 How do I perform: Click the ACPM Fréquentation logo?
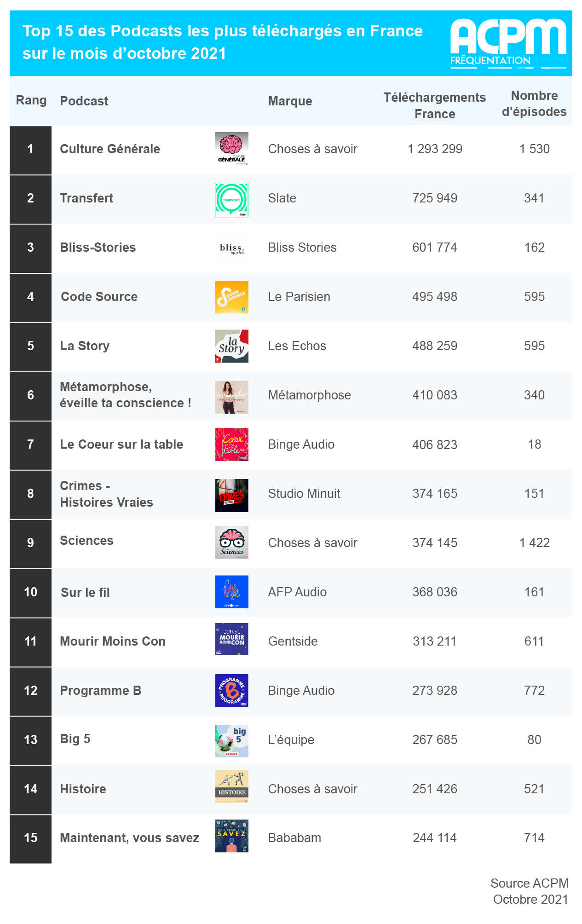point(508,43)
